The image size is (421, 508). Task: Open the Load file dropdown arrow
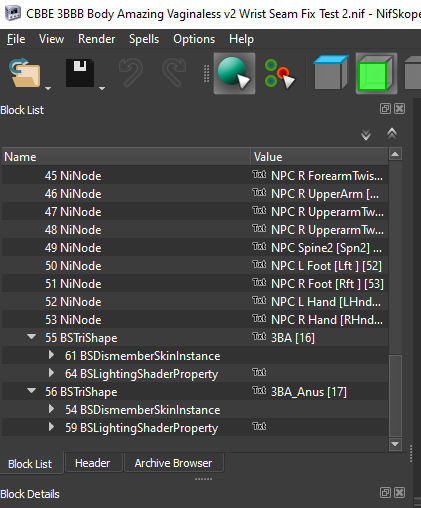(48, 88)
